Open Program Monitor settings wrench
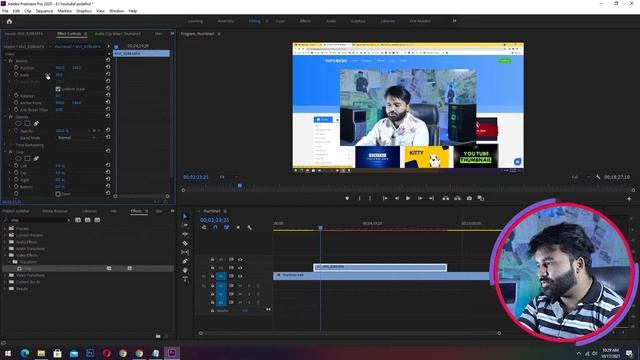This screenshot has width=640, height=360. [598, 177]
